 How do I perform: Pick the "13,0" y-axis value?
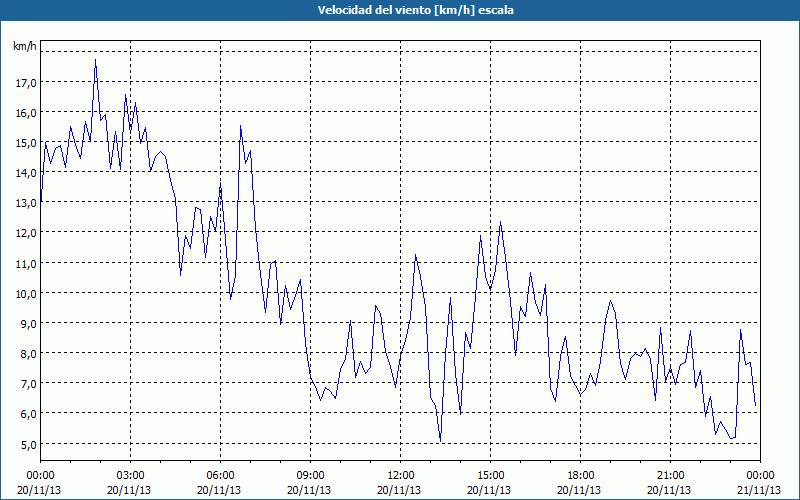click(26, 203)
